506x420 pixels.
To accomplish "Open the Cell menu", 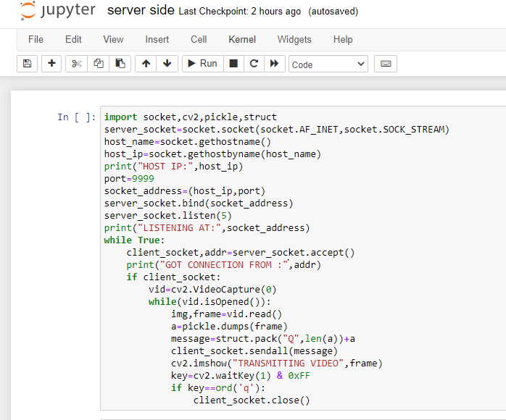I will (199, 39).
